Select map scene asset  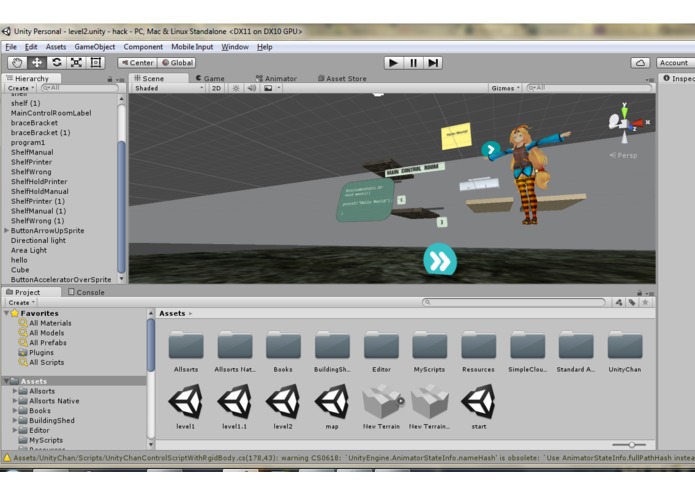pyautogui.click(x=332, y=406)
